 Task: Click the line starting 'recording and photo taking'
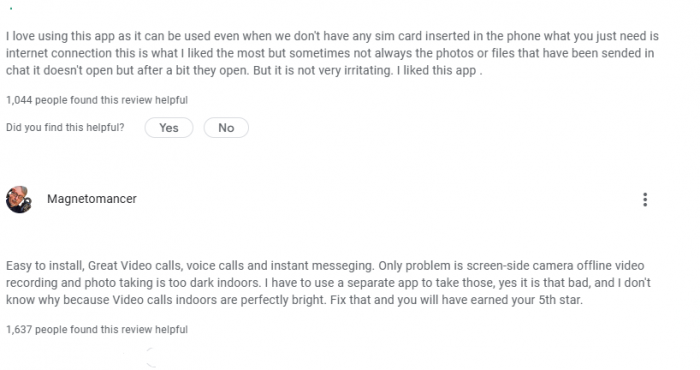pos(328,283)
